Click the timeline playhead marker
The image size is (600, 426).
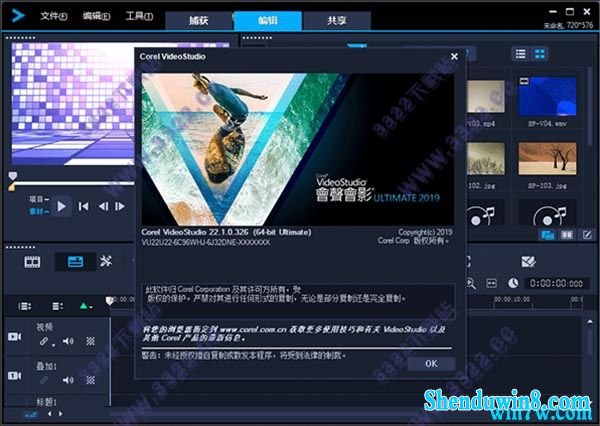109,300
